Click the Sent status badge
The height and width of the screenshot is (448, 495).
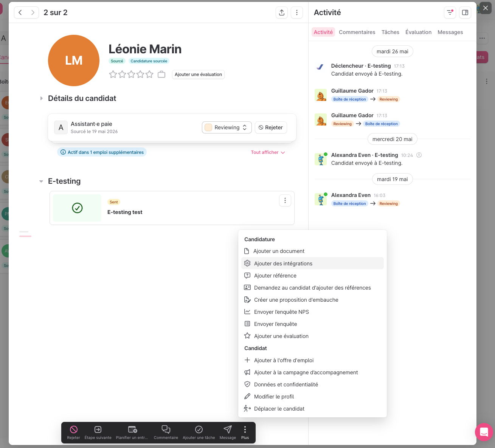point(114,202)
